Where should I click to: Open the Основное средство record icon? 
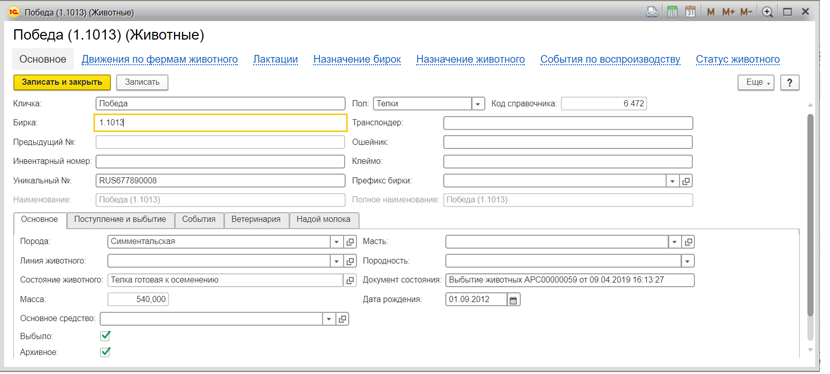(x=342, y=318)
